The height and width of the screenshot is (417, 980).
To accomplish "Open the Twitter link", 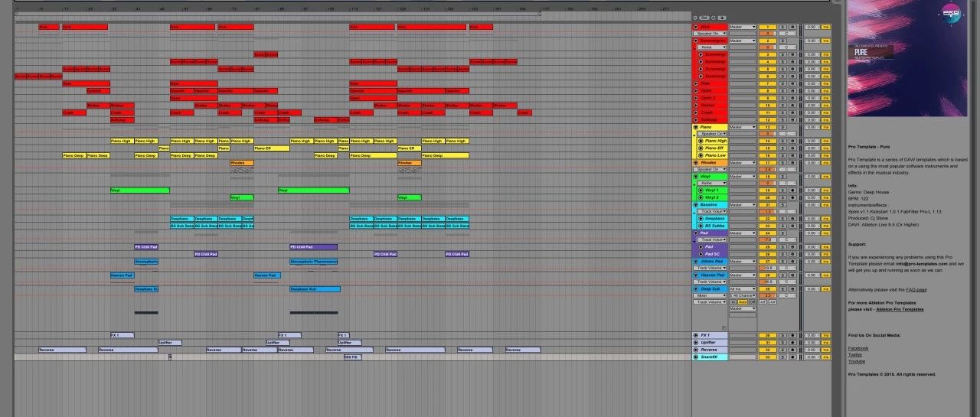I will click(855, 355).
